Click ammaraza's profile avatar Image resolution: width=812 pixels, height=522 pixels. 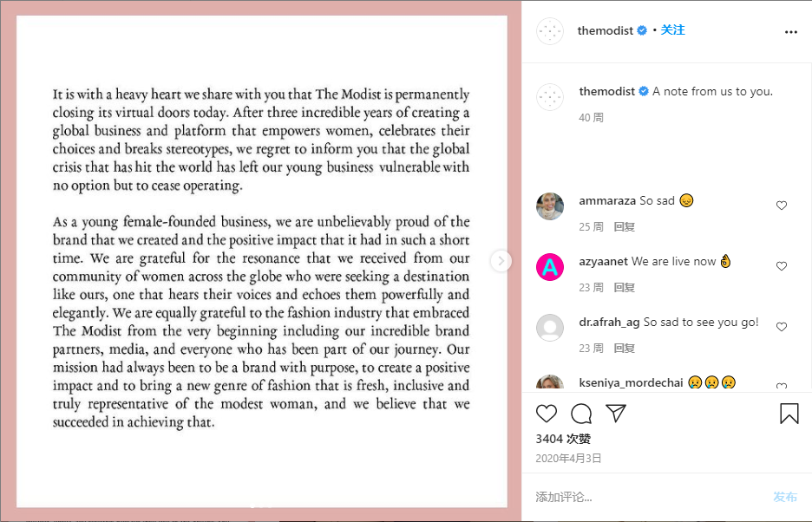coord(550,206)
